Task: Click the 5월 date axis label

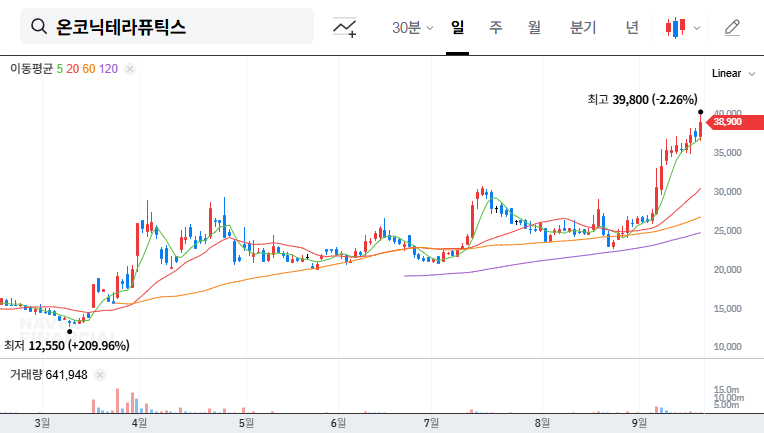Action: coord(246,423)
